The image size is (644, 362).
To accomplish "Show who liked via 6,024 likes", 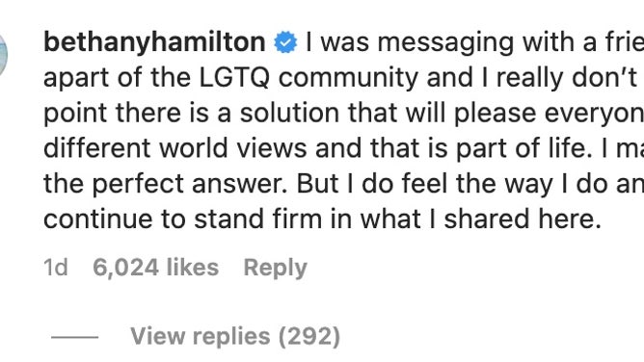I will pos(155,268).
